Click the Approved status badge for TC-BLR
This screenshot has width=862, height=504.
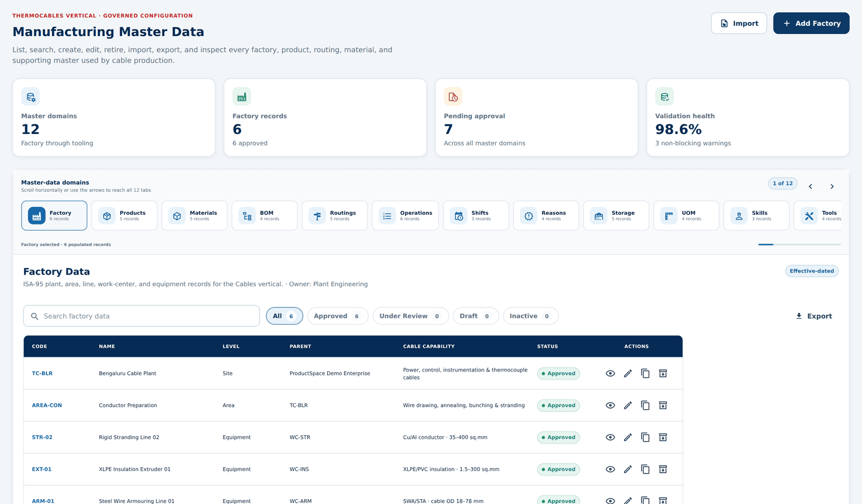pyautogui.click(x=558, y=373)
